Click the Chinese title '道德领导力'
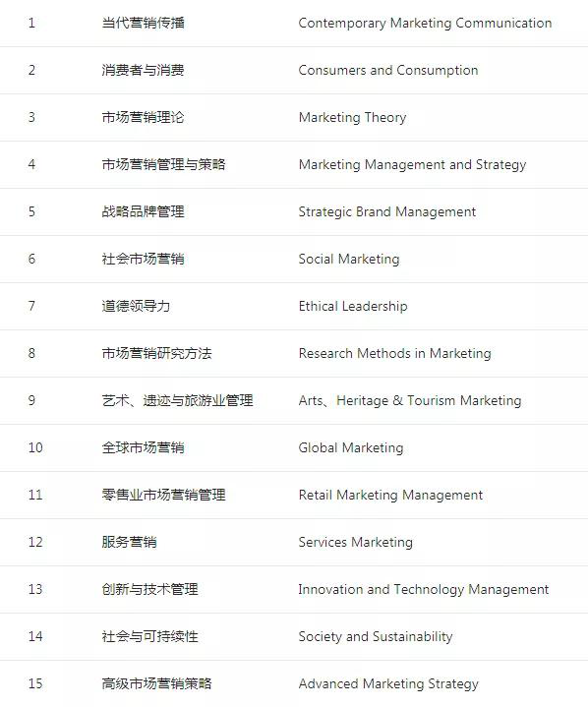The image size is (588, 707). [x=136, y=307]
